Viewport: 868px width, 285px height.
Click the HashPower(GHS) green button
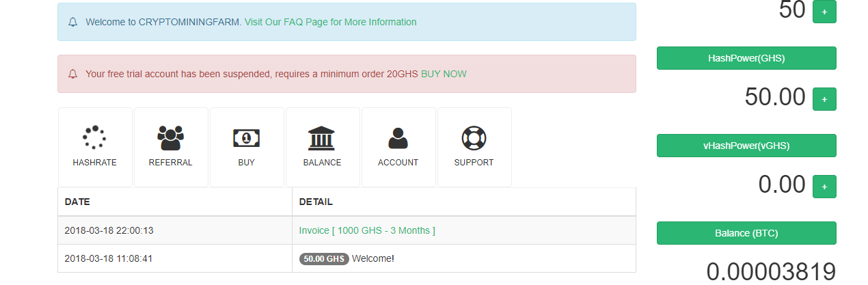[746, 58]
